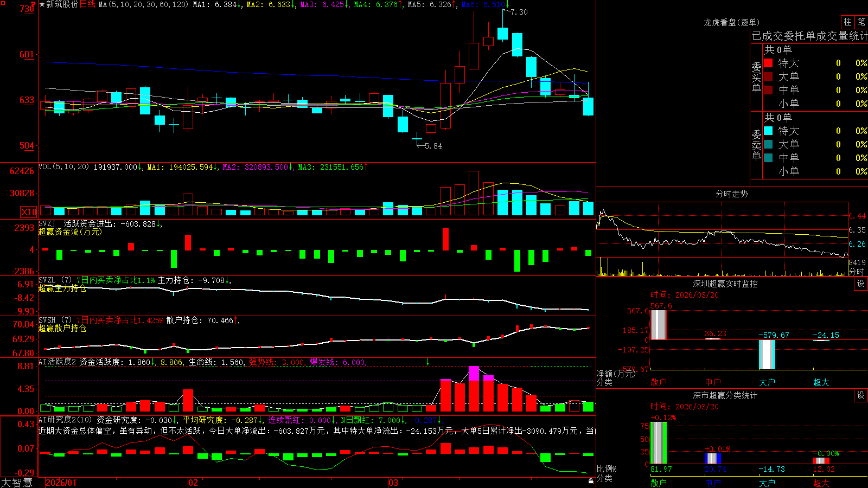868x488 pixels.
Task: Click the 7.30 high price annotation
Action: point(519,12)
